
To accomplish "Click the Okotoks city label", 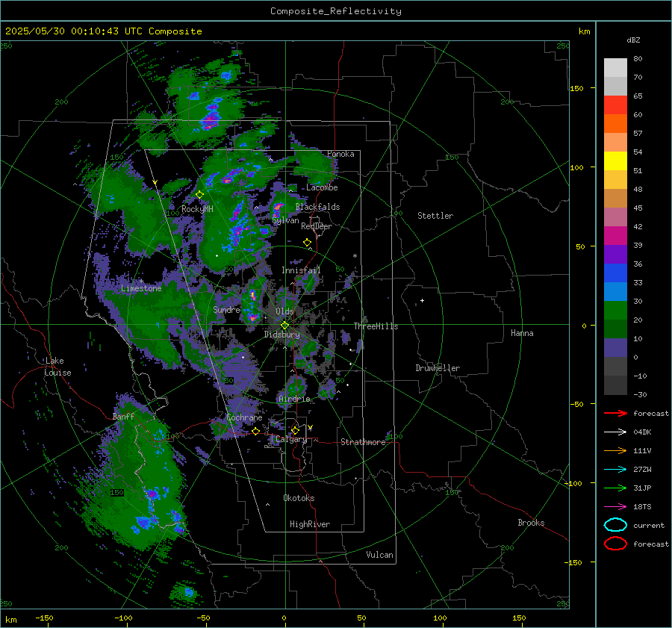I will [299, 498].
